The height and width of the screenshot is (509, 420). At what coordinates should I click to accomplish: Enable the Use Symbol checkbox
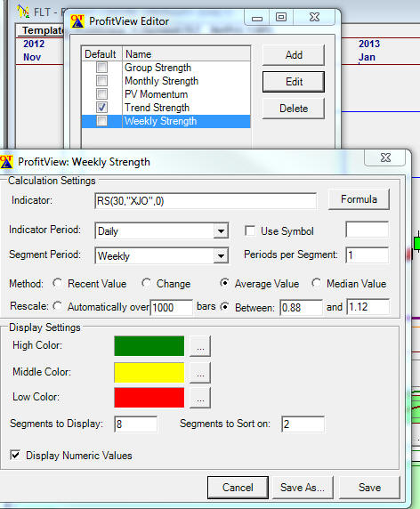point(250,230)
